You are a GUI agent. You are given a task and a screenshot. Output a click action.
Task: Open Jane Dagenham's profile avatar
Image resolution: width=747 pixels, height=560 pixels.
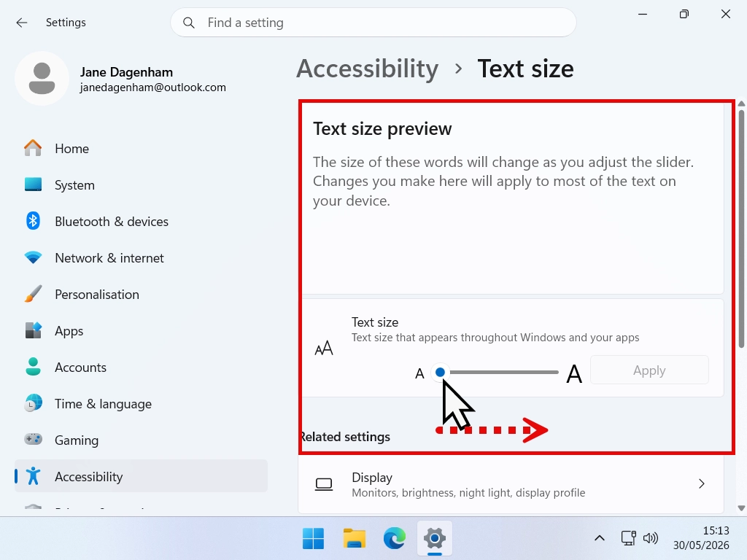42,78
